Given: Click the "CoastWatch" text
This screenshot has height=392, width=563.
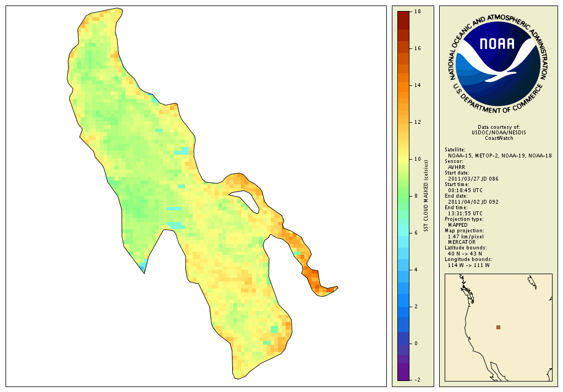Looking at the screenshot, I should 499,138.
